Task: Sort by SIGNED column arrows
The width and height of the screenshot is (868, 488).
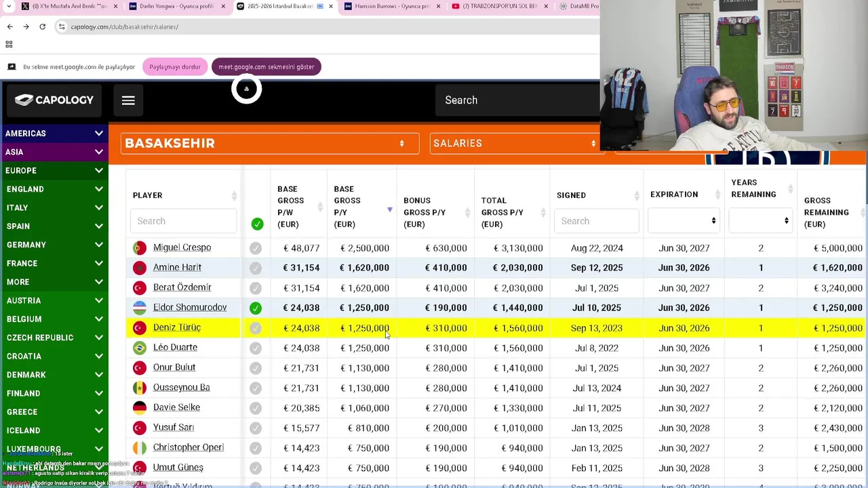Action: click(636, 196)
